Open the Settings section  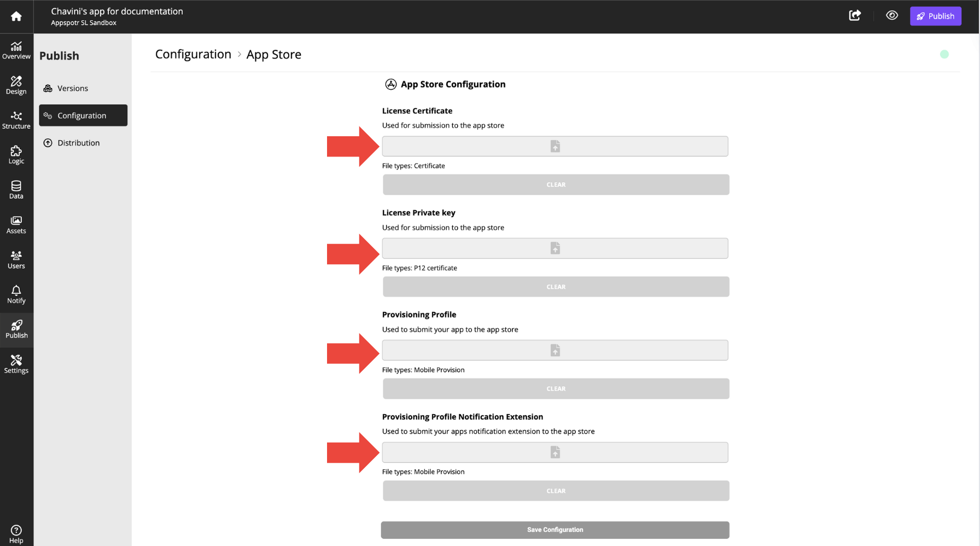coord(16,364)
